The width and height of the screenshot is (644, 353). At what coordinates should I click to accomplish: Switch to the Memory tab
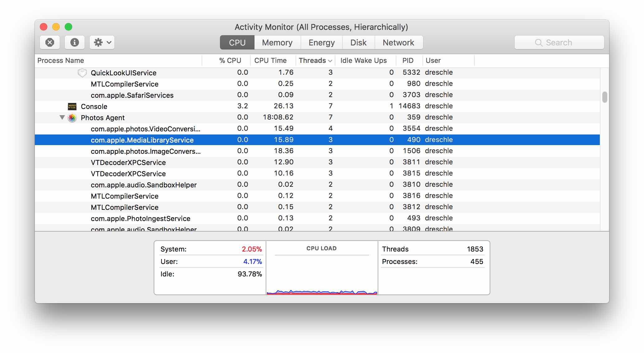pos(277,43)
